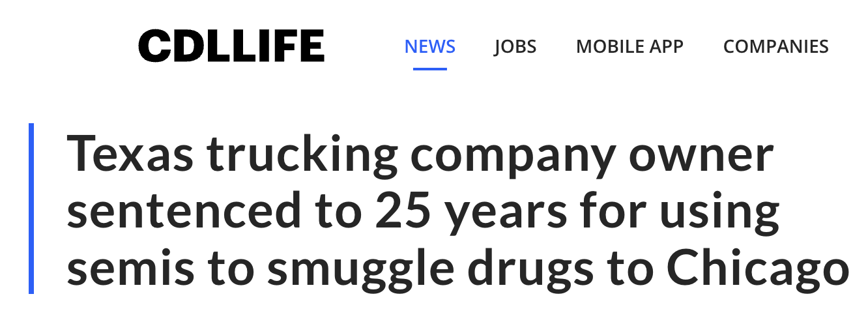Click the CDLLIFE logo
868x322 pixels.
[231, 46]
